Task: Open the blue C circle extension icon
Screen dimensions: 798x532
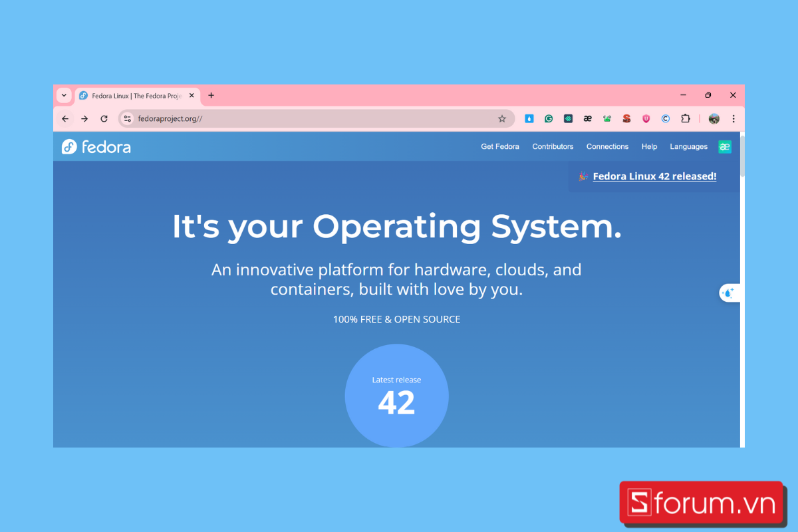Action: point(666,118)
